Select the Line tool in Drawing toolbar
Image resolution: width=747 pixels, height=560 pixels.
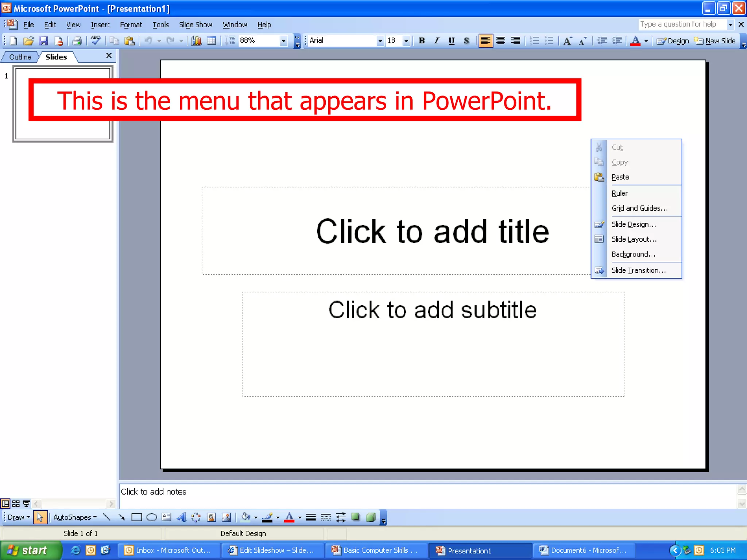107,517
